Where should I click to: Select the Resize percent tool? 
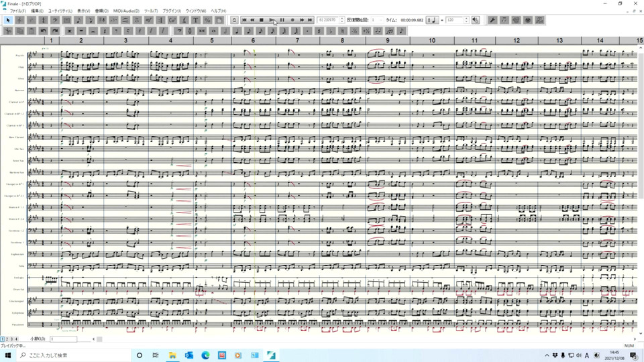(207, 20)
